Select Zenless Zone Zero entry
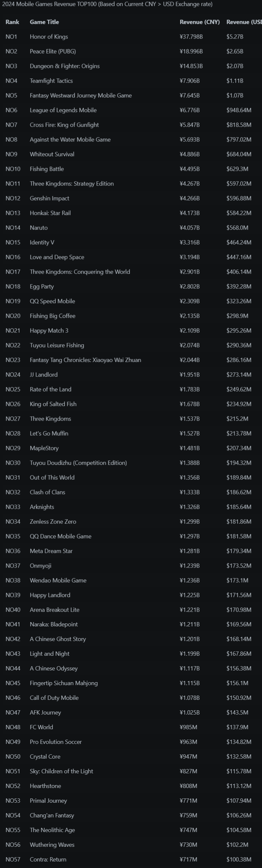The width and height of the screenshot is (262, 868). pos(53,522)
